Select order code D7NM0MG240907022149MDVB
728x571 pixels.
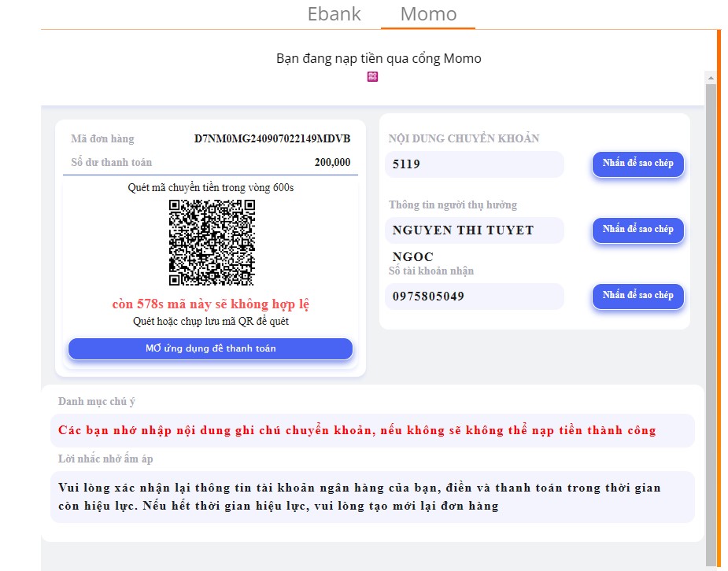tap(272, 138)
